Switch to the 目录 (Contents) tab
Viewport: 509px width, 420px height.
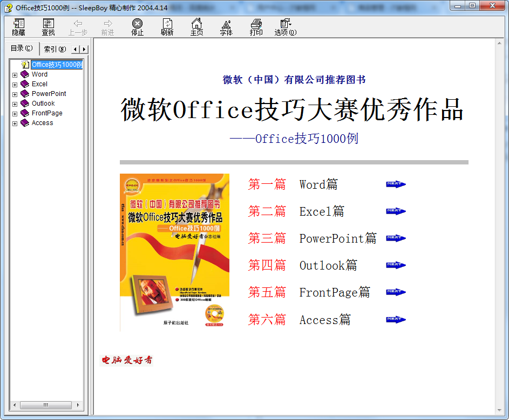(x=21, y=48)
